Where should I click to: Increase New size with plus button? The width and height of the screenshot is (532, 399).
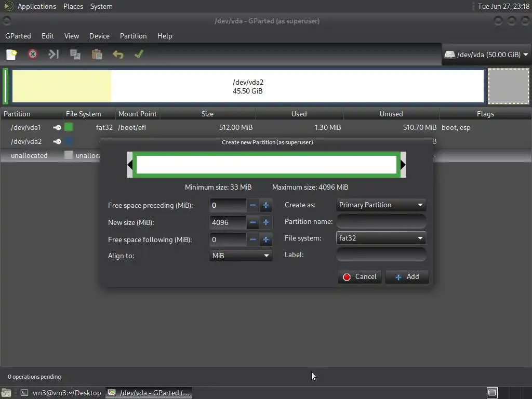[266, 222]
